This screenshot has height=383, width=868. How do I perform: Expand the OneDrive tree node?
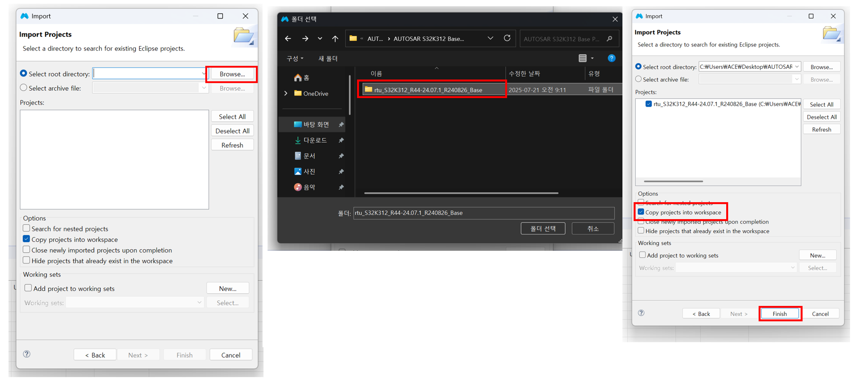(x=286, y=93)
